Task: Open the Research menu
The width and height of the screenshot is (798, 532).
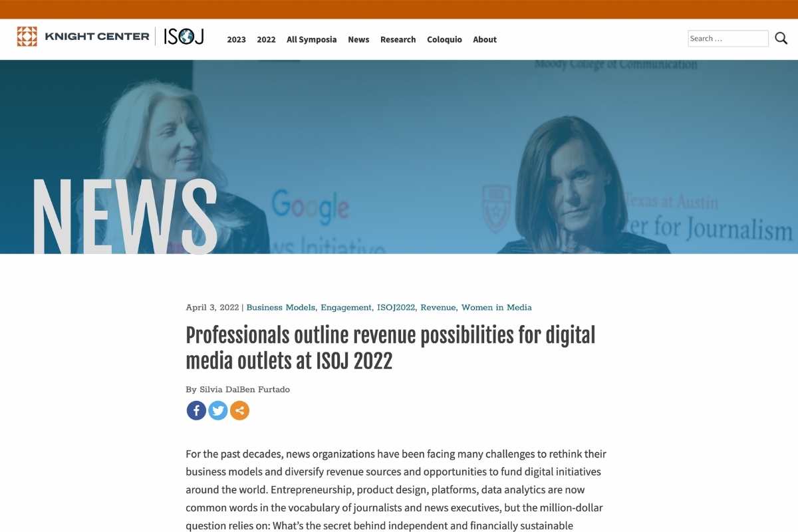Action: pos(398,40)
